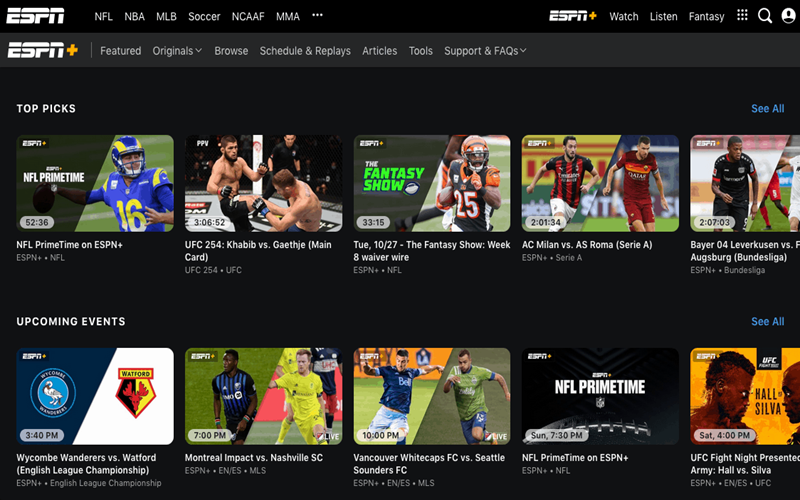Open the Soccer section
800x500 pixels.
pyautogui.click(x=204, y=16)
